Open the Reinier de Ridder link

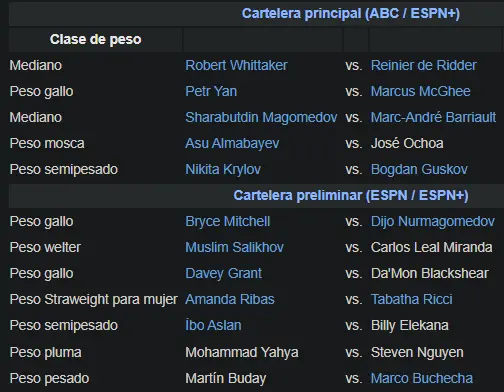(x=423, y=65)
